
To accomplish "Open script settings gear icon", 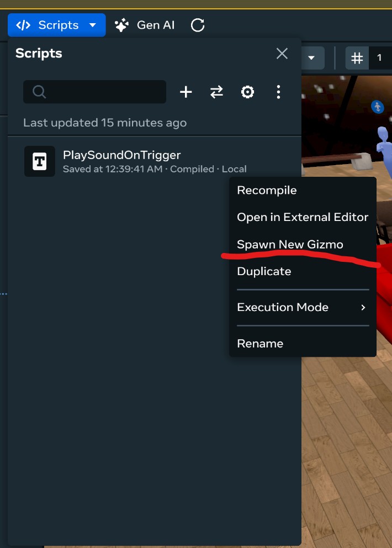I will pyautogui.click(x=247, y=92).
